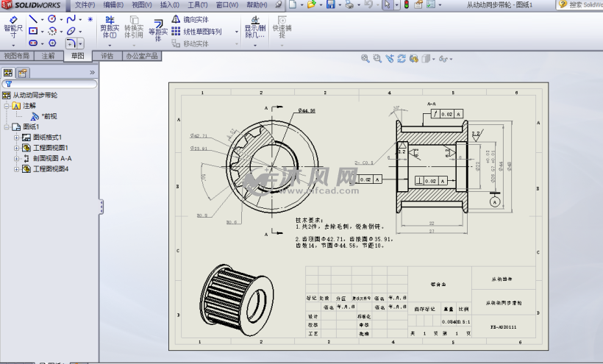Select the Point sketch tool

click(90, 19)
